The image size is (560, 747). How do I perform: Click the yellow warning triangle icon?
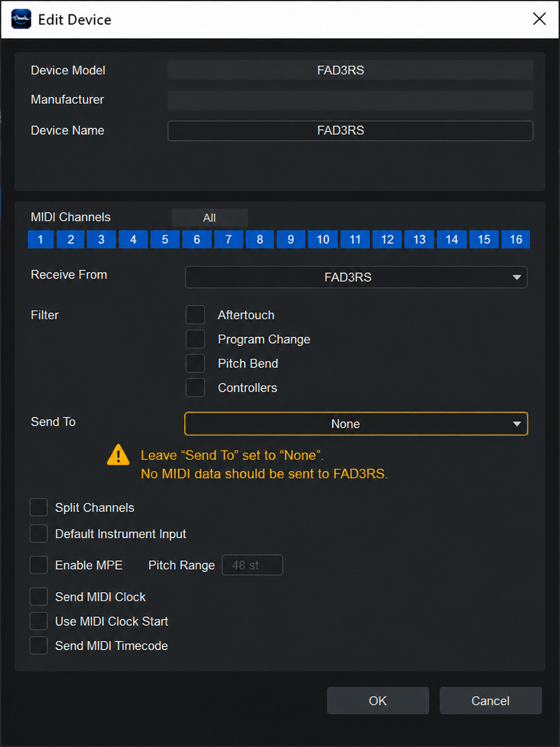tap(118, 455)
